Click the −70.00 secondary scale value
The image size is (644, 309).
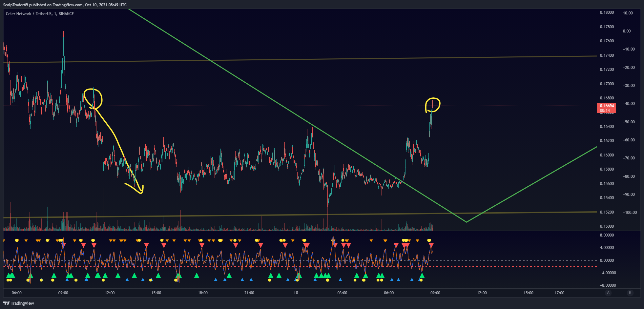(629, 158)
